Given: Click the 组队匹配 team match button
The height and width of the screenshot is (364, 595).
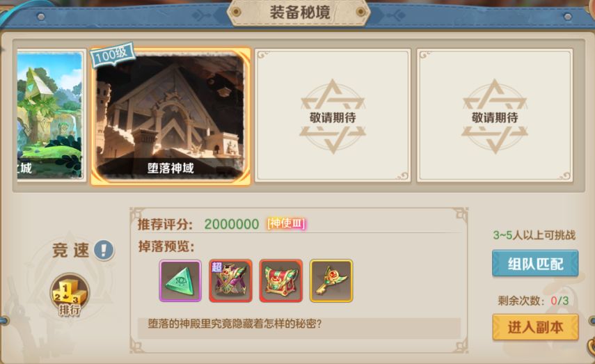Looking at the screenshot, I should point(535,263).
